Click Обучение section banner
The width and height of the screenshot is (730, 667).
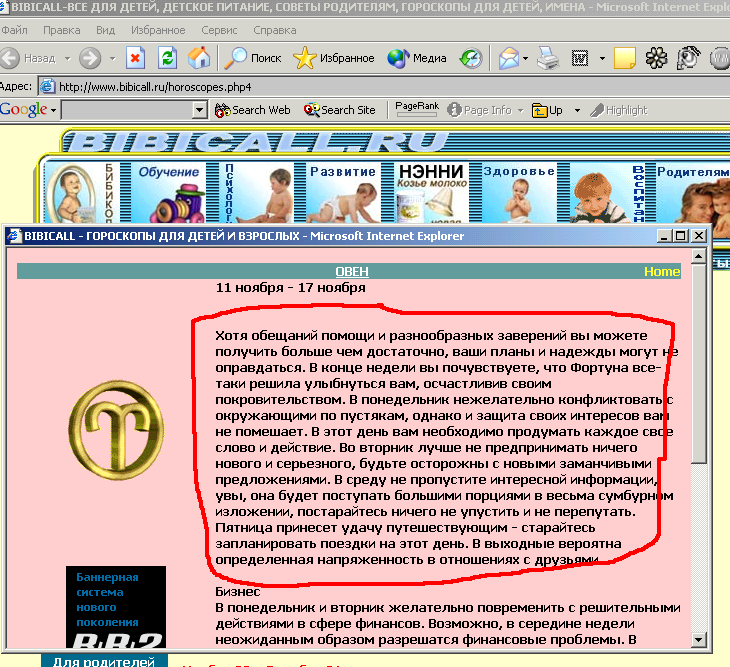[169, 192]
